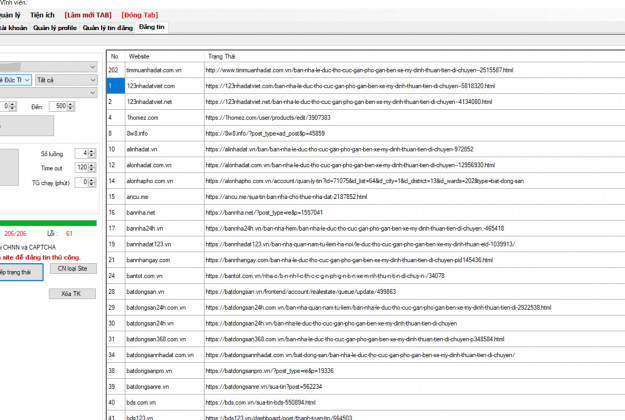Adjust the 'Time out' spinner value
The width and height of the screenshot is (625, 420).
[x=90, y=168]
